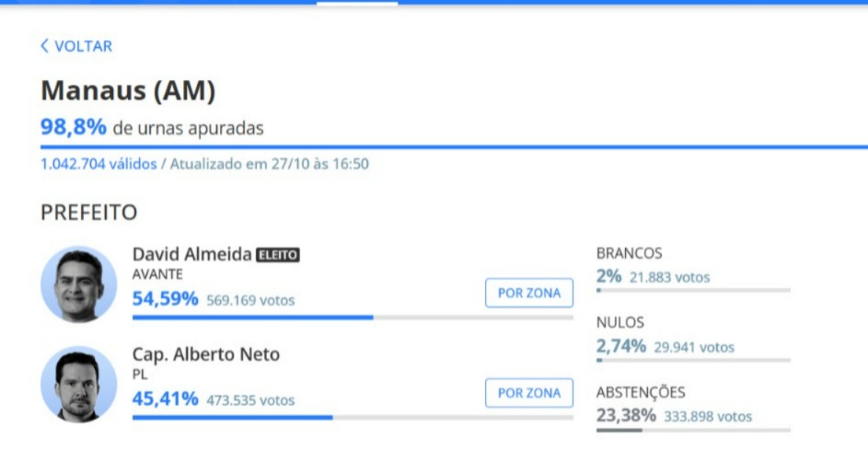Click the BRANCOS percentage bar

click(x=692, y=291)
